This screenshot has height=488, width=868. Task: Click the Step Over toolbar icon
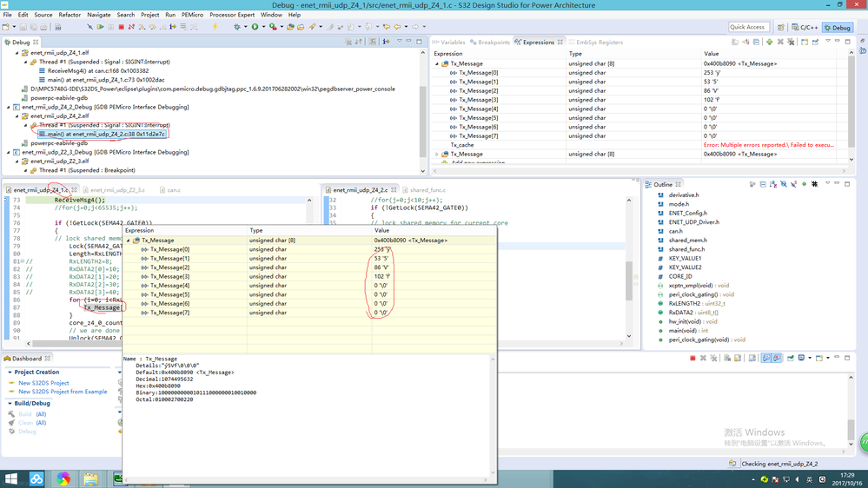pyautogui.click(x=152, y=27)
